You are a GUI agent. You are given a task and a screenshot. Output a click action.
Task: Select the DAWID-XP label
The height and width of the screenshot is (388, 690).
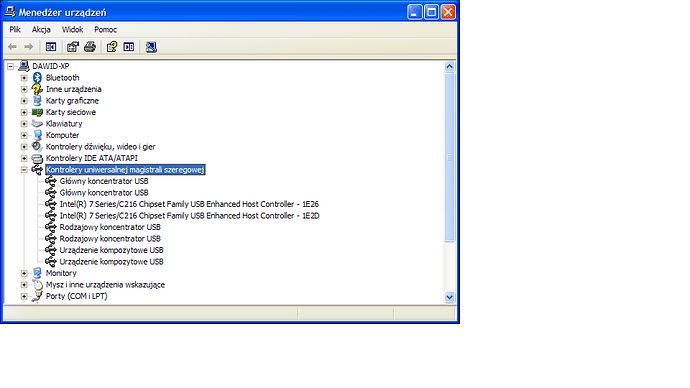[x=51, y=66]
